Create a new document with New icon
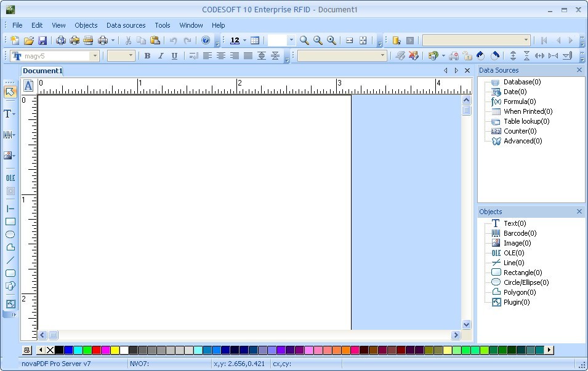 click(x=15, y=40)
